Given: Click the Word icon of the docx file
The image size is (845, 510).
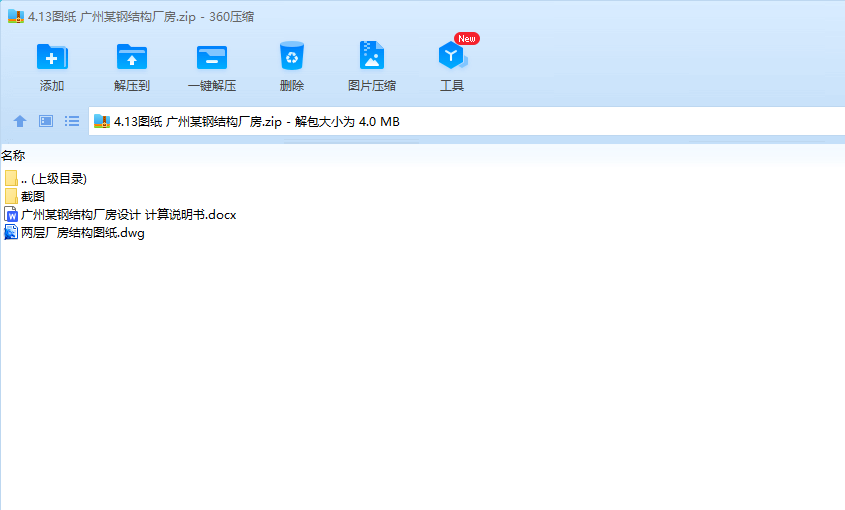Looking at the screenshot, I should click(x=11, y=215).
